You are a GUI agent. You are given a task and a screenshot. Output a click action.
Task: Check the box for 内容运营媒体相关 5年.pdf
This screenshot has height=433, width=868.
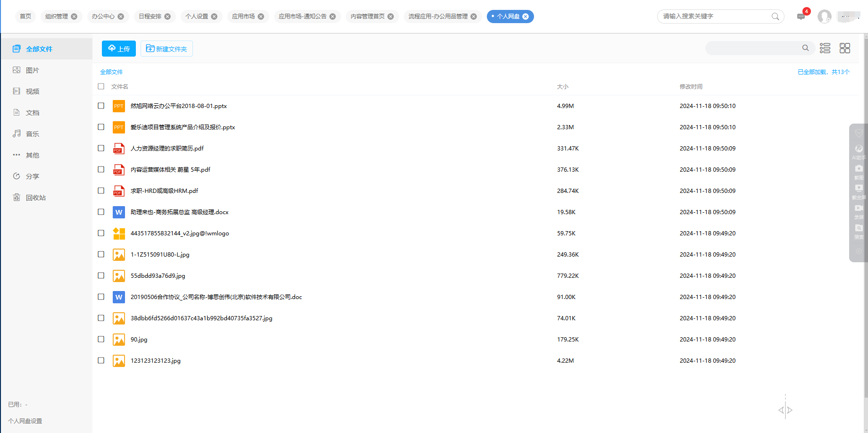tap(101, 169)
